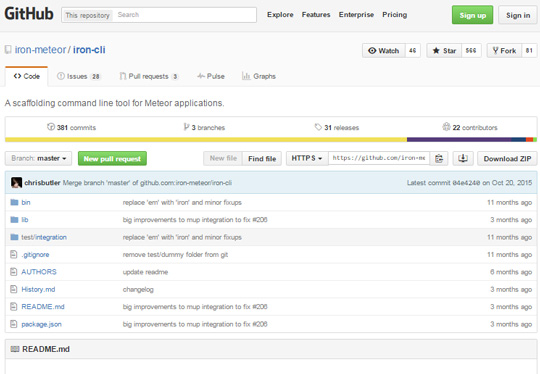Click the Find file button
Screen dimensions: 540x374
262,158
